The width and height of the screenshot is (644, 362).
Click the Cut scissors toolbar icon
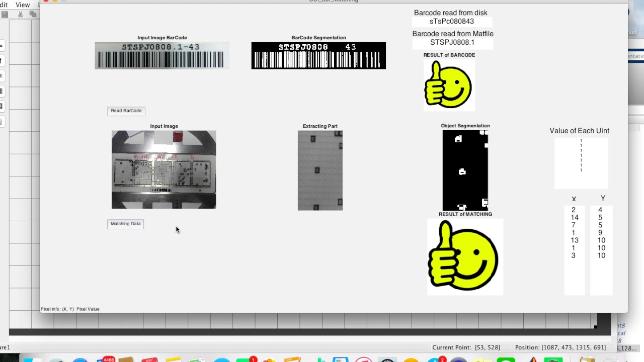pyautogui.click(x=20, y=15)
